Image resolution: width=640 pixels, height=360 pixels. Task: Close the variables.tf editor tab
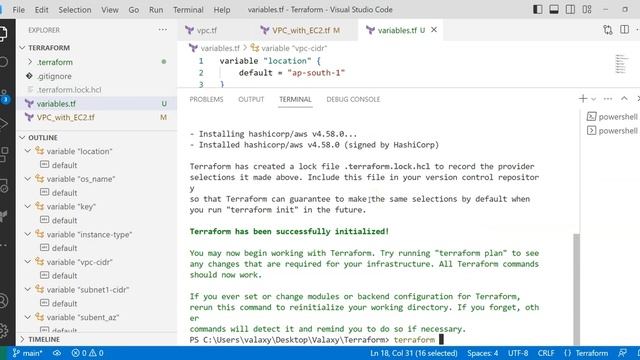point(434,30)
